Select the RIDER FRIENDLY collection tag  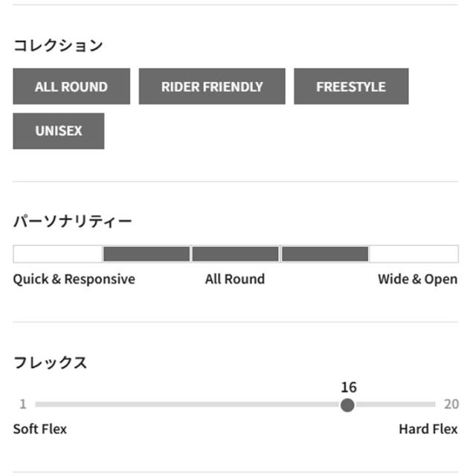click(x=212, y=86)
